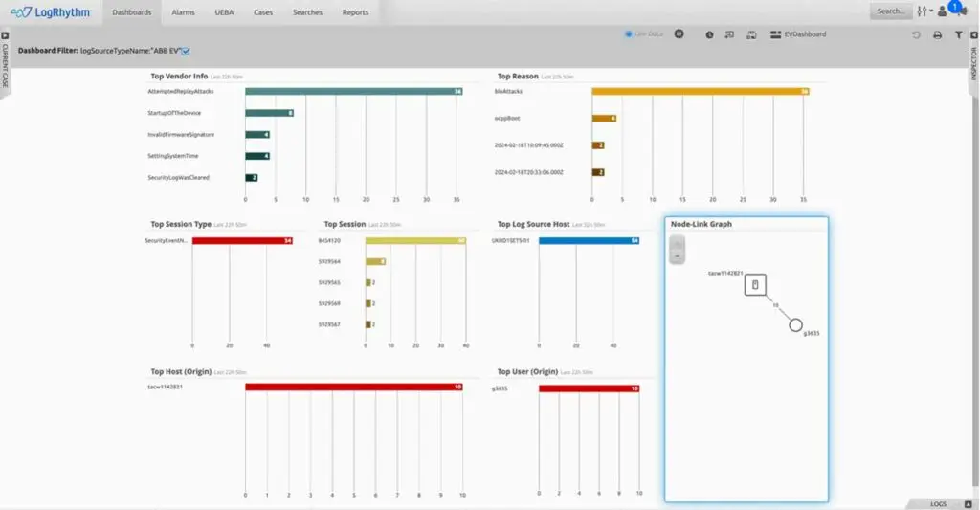Open the filter funnel icon
The image size is (980, 510).
pyautogui.click(x=958, y=34)
